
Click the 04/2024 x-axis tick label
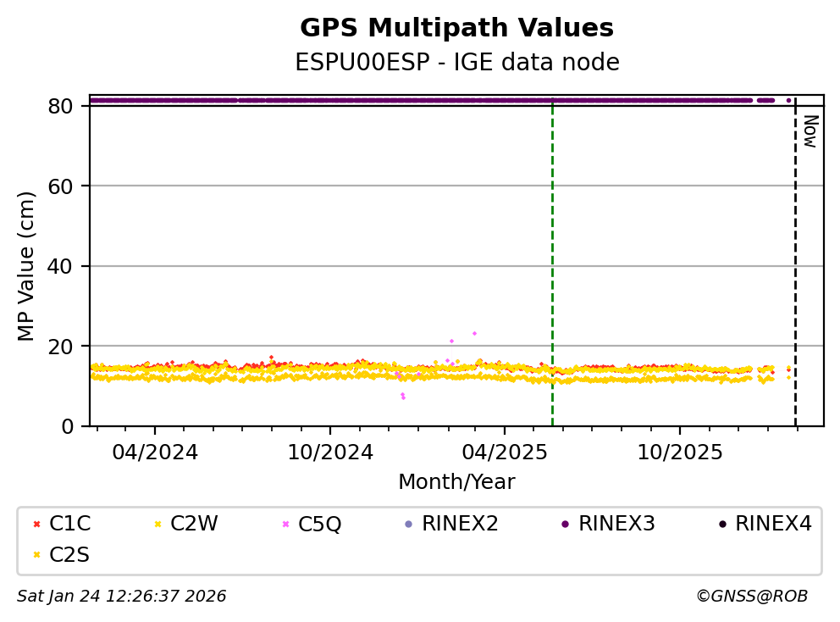pos(155,453)
